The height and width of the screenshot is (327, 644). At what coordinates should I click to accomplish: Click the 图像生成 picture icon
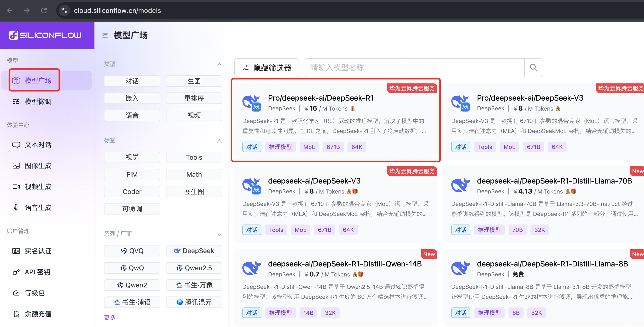coord(16,166)
